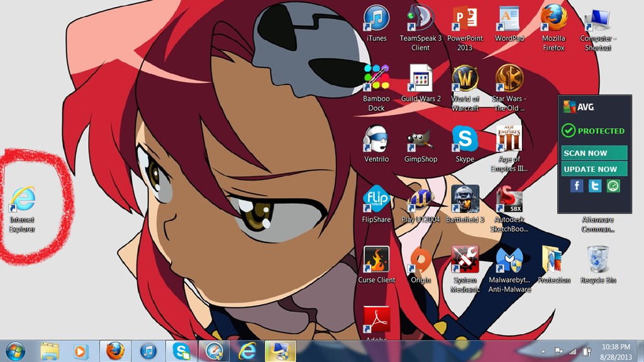Launch Age of Empires III shortcut
Viewport: 644px width, 362px height.
pos(509,149)
